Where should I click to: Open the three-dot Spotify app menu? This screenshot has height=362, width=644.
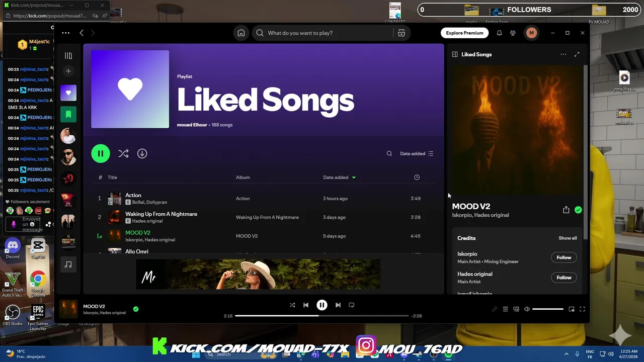(x=65, y=33)
